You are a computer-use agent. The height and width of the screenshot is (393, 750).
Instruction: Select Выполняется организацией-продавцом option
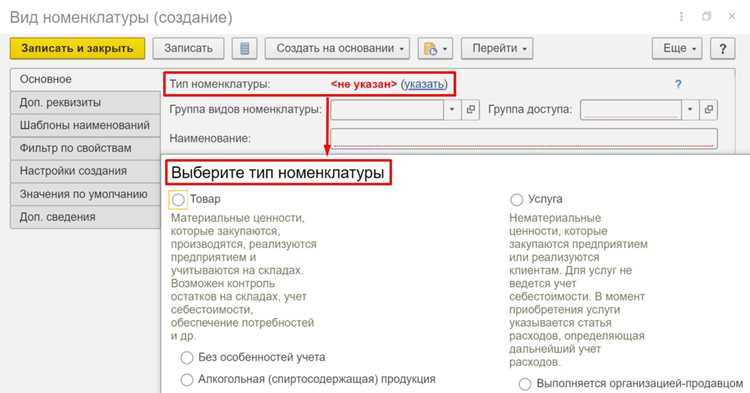click(x=525, y=384)
